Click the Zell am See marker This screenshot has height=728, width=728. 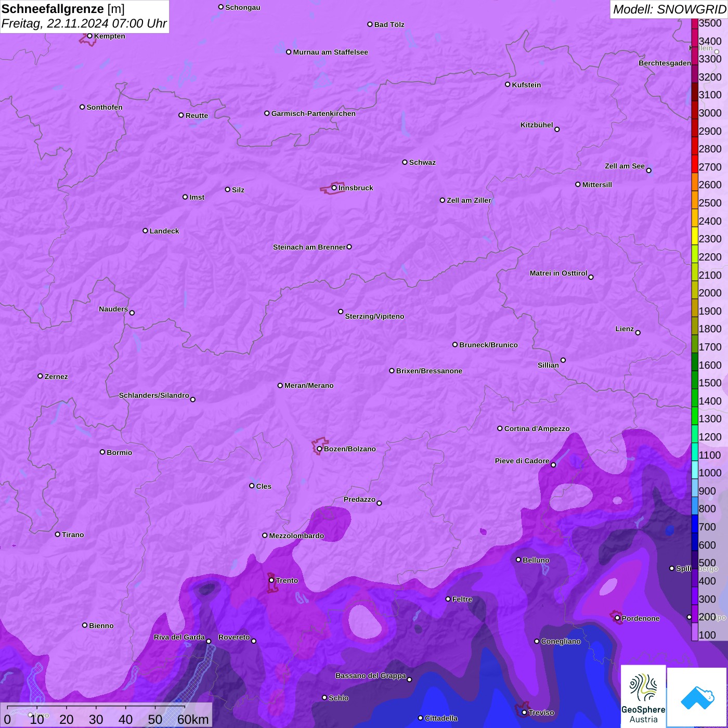(649, 170)
